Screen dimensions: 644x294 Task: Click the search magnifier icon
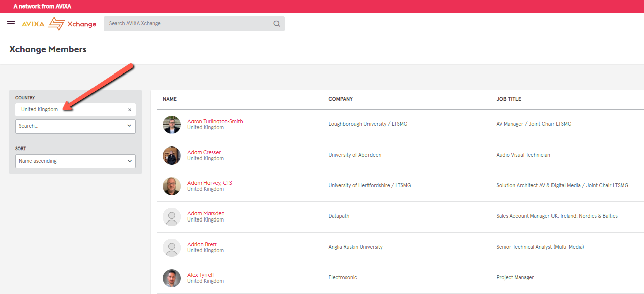coord(277,24)
